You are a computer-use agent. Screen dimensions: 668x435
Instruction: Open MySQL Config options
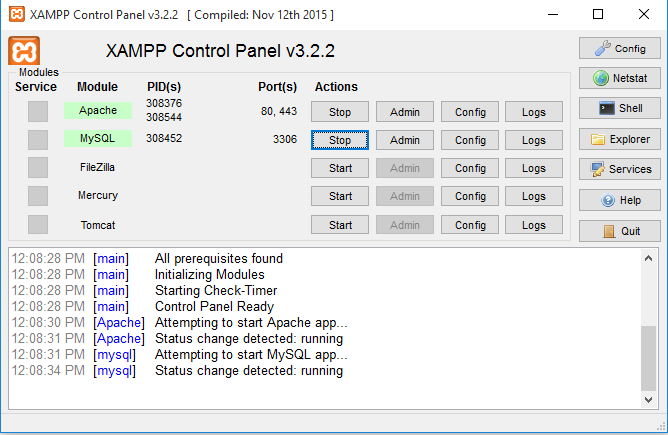click(x=470, y=140)
